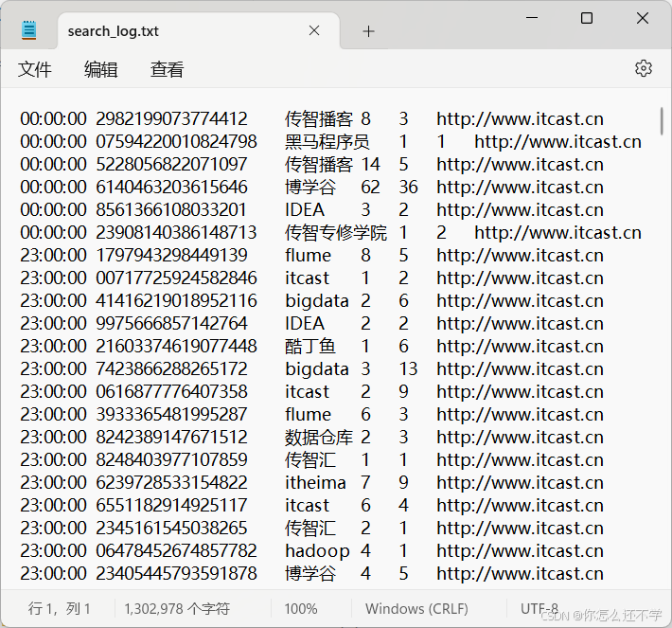This screenshot has height=628, width=672.
Task: Click URL in the itheima row
Action: (520, 482)
